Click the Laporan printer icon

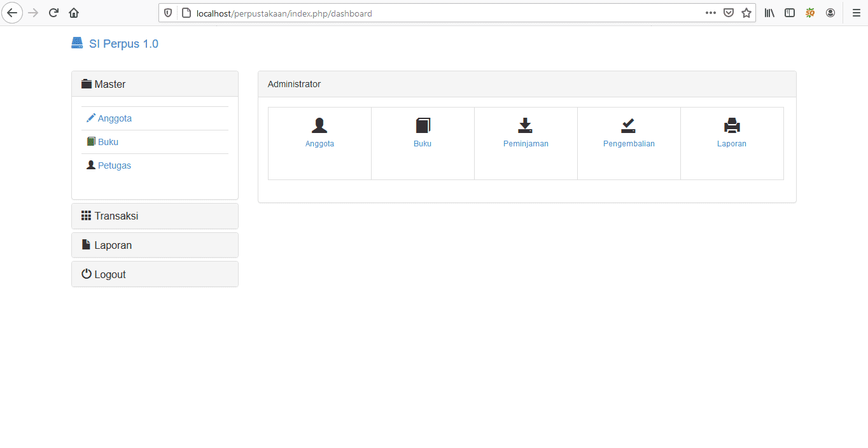pos(732,125)
